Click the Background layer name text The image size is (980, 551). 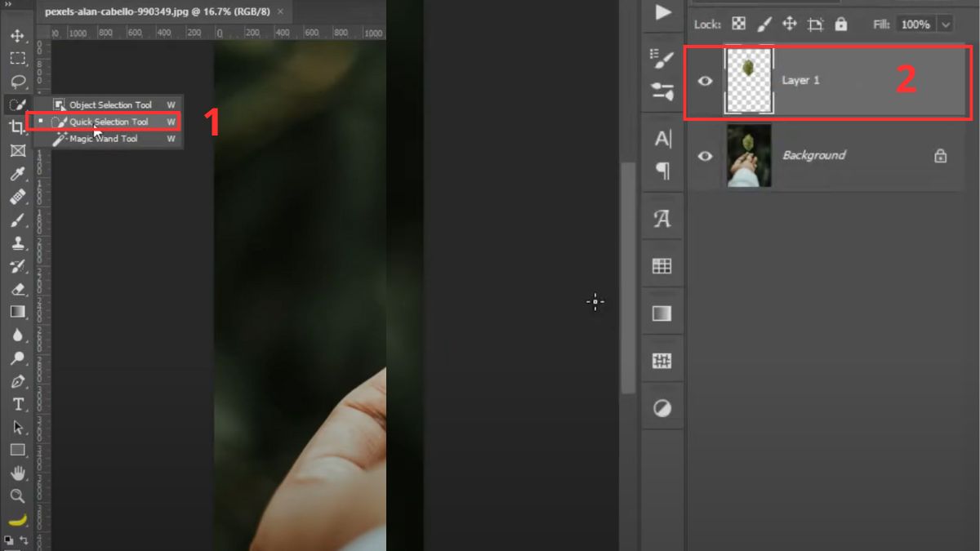(813, 155)
